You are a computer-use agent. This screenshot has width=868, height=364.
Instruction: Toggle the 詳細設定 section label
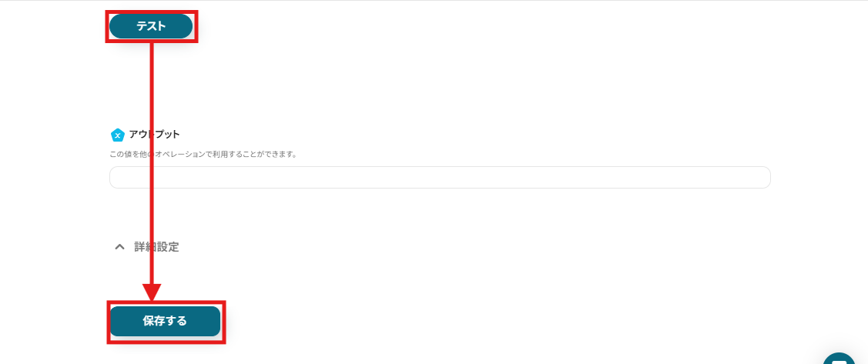[156, 247]
